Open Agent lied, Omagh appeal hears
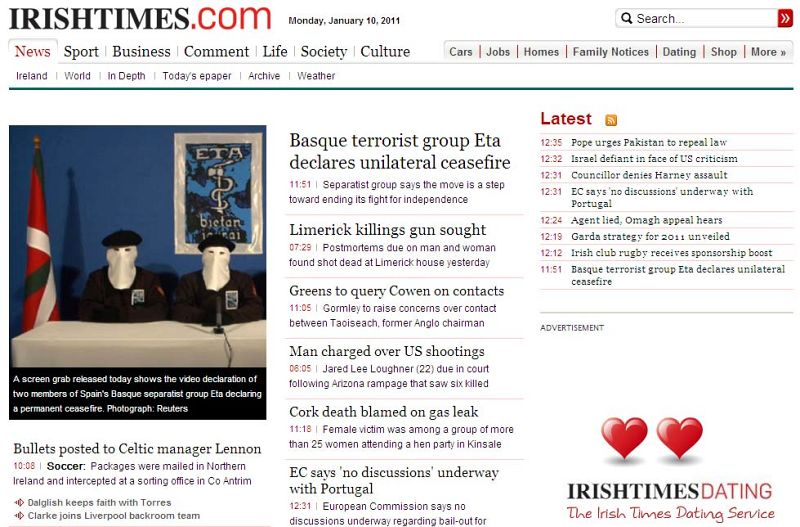The image size is (800, 527). coord(646,220)
